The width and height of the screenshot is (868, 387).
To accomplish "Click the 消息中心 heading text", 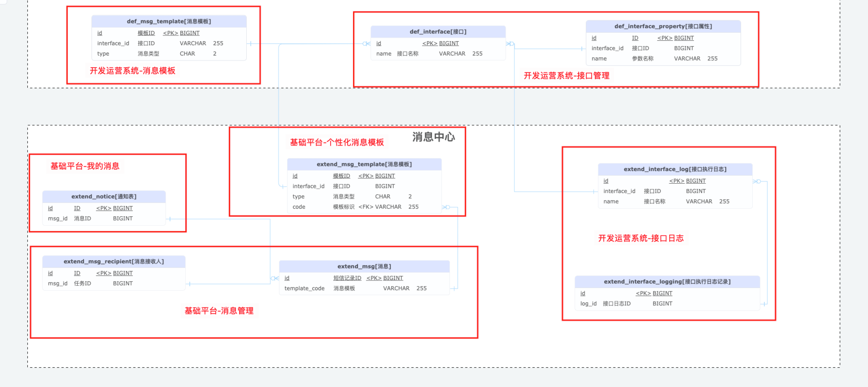I will [433, 137].
